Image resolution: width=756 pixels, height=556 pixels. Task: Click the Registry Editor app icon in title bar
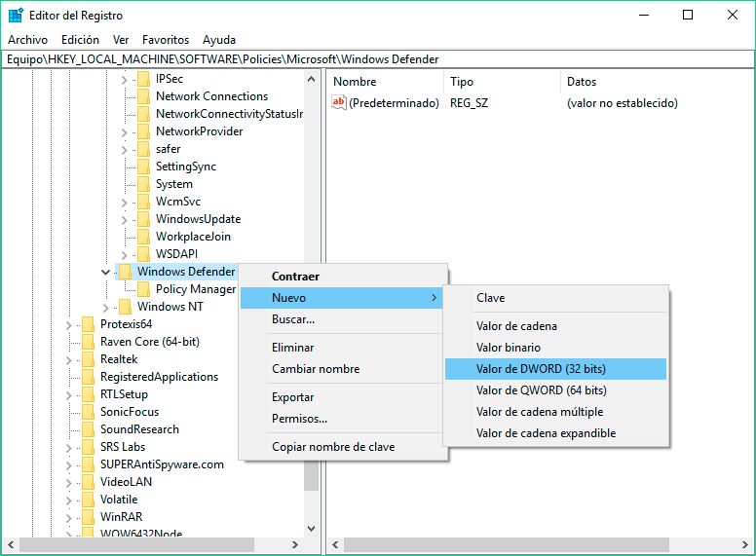(16, 16)
